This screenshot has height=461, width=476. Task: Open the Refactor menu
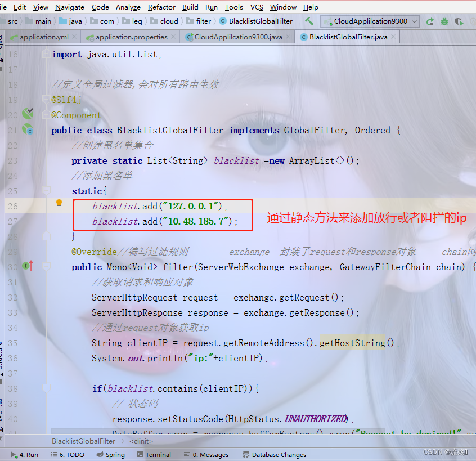pos(161,7)
